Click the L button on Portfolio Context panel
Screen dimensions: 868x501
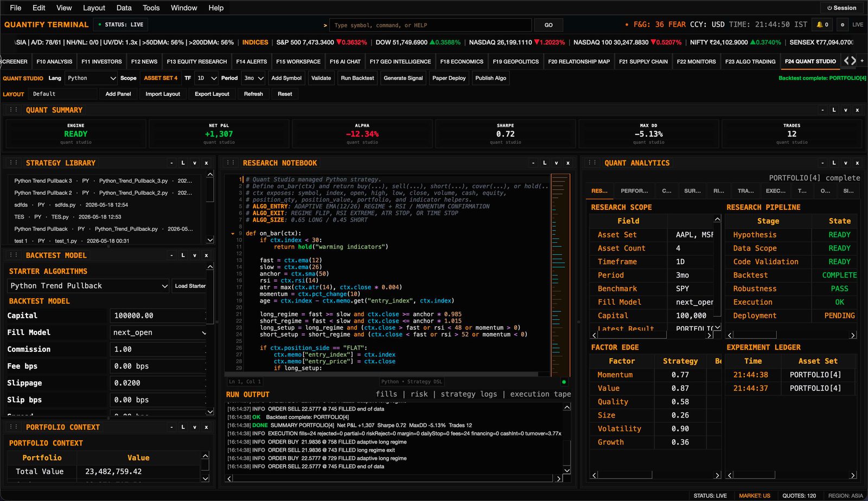tap(183, 427)
